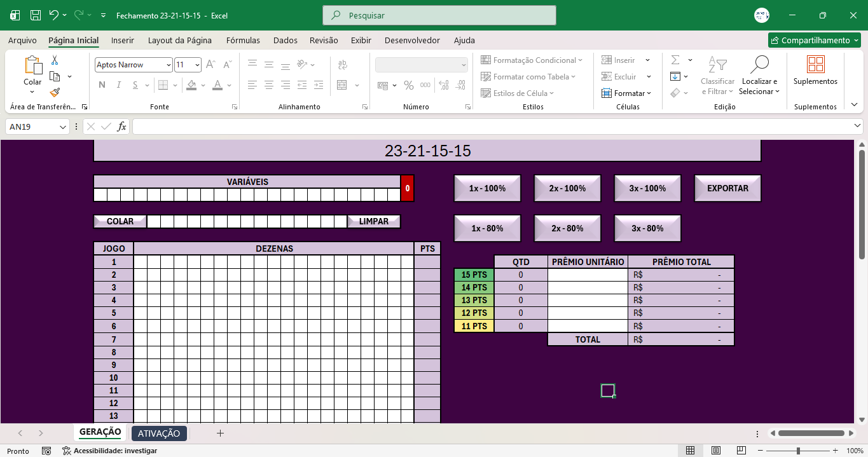Expand the formula bar chevron

[858, 126]
